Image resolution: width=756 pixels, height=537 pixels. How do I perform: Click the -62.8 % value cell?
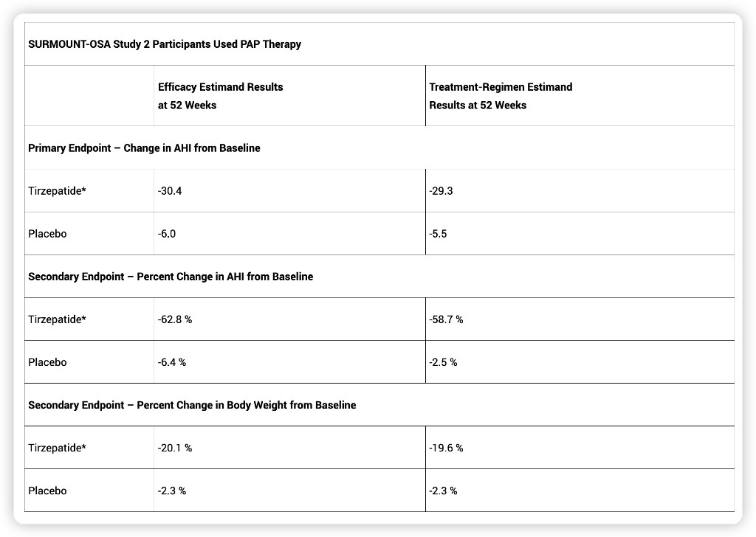pos(174,319)
